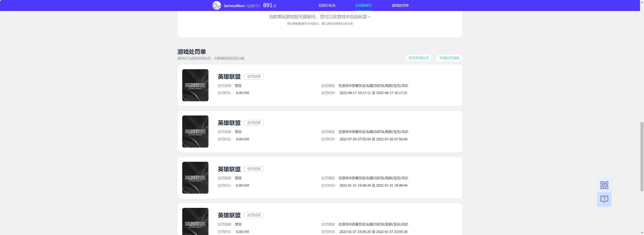Image resolution: width=644 pixels, height=235 pixels.
Task: Click the 禁言 penalty type in the 2022-08-17 record
Action: point(238,86)
